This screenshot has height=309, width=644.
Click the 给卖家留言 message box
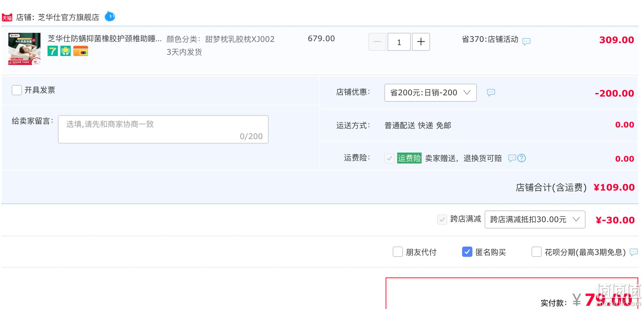click(x=163, y=129)
